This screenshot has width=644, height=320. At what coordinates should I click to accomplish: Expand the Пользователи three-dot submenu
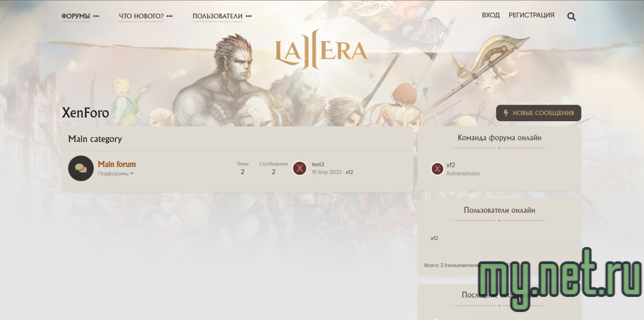tap(249, 16)
